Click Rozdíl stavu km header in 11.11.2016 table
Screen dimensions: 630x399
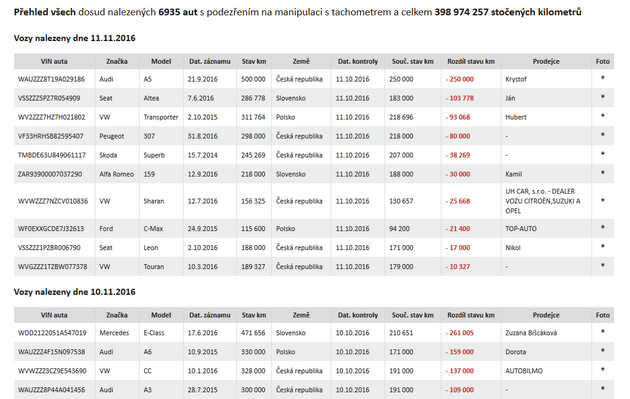pyautogui.click(x=471, y=61)
